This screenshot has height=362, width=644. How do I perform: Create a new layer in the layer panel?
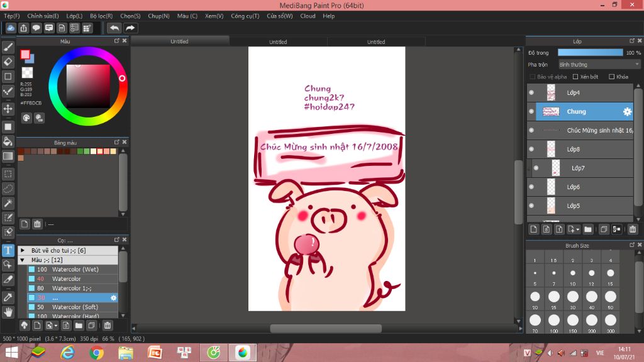pos(533,229)
